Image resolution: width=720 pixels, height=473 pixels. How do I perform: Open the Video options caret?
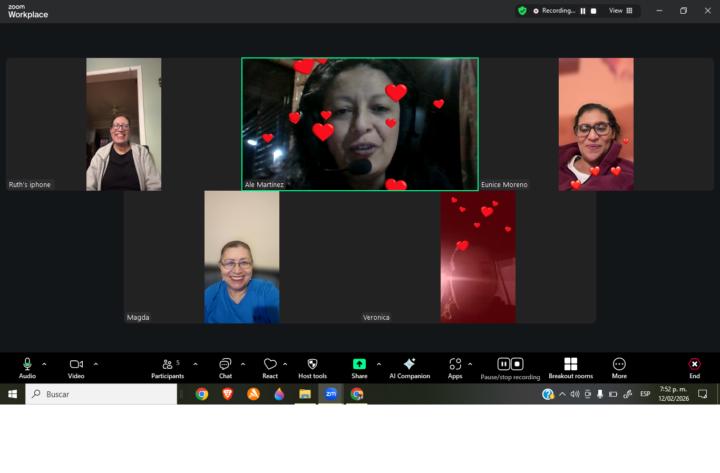[96, 364]
